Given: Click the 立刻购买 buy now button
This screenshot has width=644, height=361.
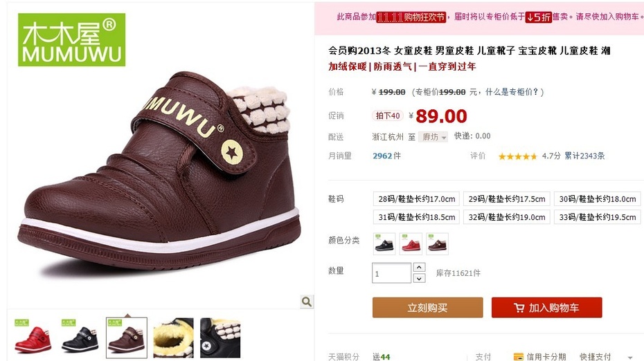Looking at the screenshot, I should pos(427,308).
